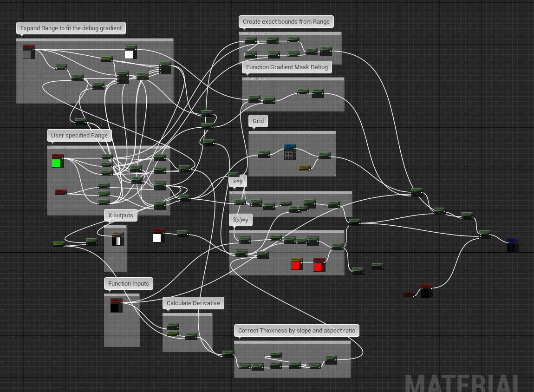Click the gradient preview node in X outputs
The height and width of the screenshot is (392, 534).
(x=118, y=239)
